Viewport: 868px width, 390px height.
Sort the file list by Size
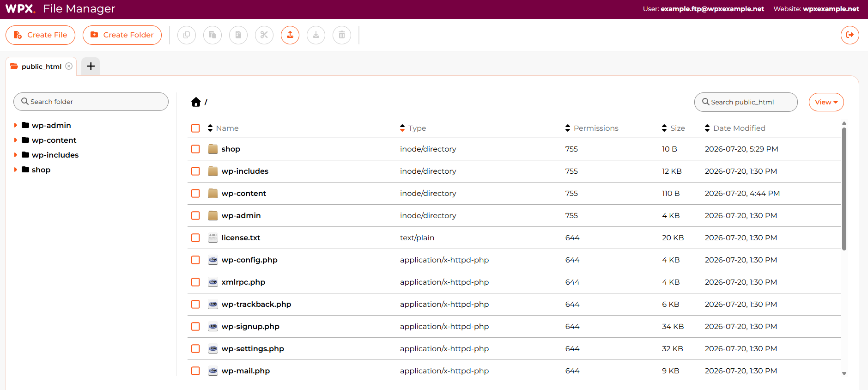click(674, 128)
